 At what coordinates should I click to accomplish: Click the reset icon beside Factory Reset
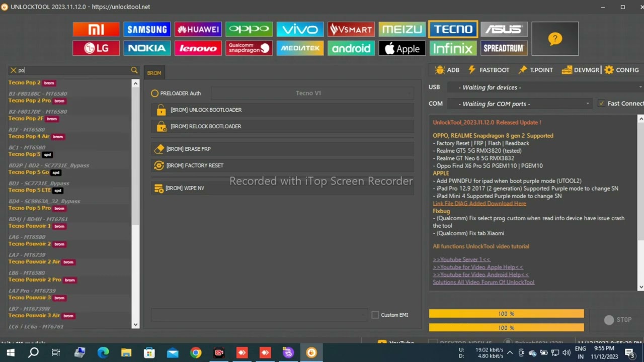pyautogui.click(x=159, y=165)
